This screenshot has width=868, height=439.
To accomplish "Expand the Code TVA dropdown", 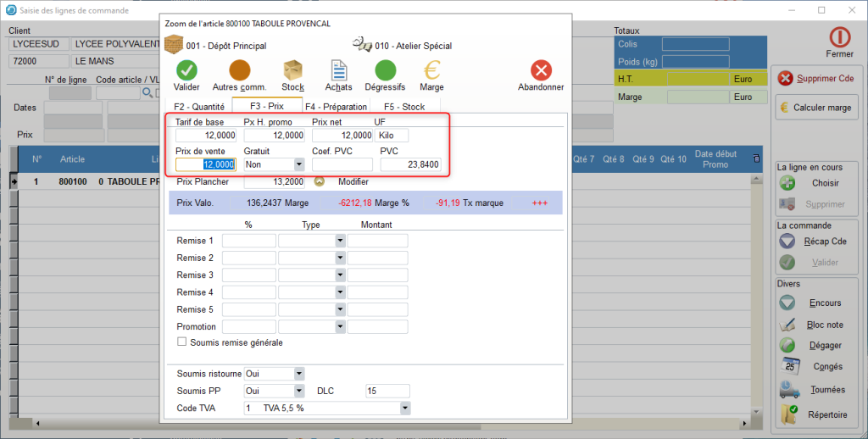I will (405, 408).
